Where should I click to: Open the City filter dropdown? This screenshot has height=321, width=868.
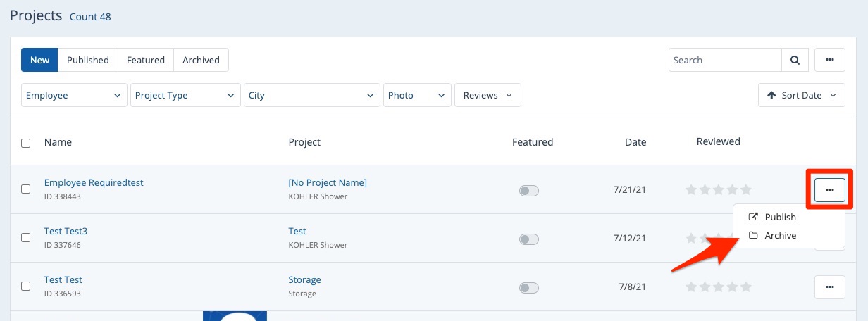pyautogui.click(x=312, y=95)
